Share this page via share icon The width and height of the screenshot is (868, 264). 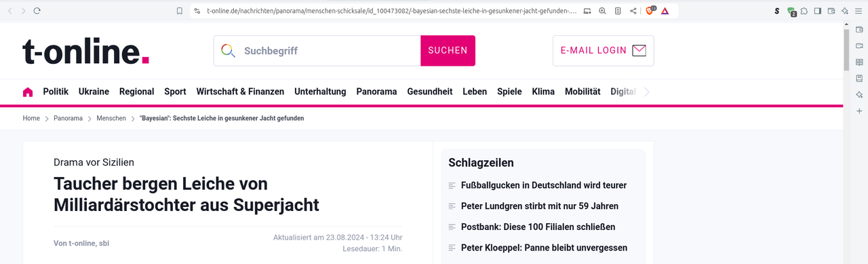[633, 11]
